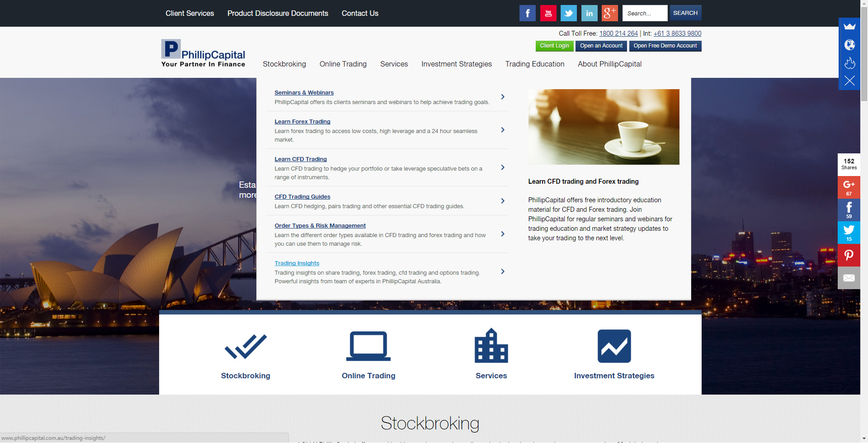Open the Investment Strategies nav menu
The width and height of the screenshot is (868, 443).
(x=456, y=64)
